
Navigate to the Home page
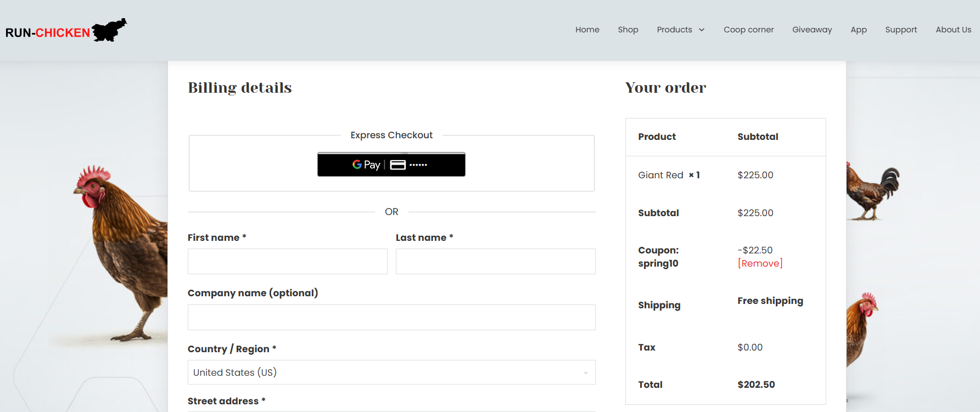tap(587, 30)
